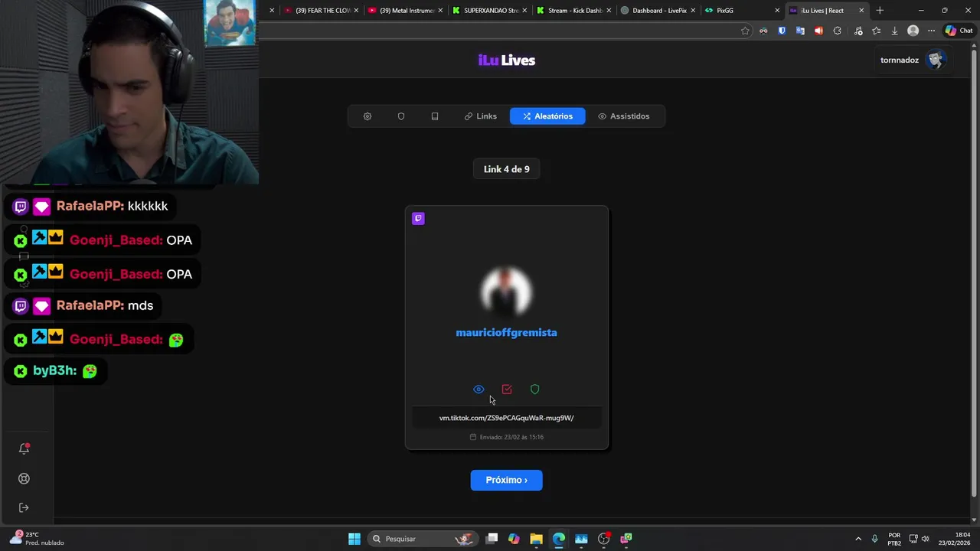Open Task View on the taskbar
The width and height of the screenshot is (980, 551).
(x=492, y=539)
